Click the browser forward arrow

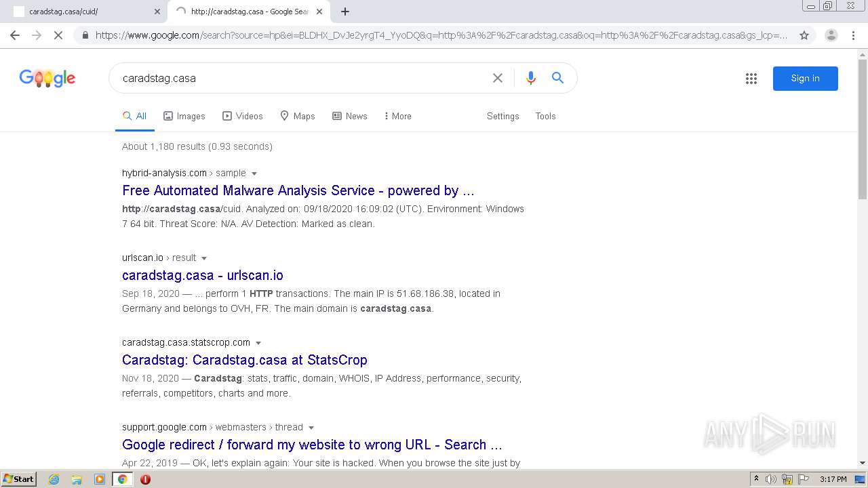tap(37, 35)
